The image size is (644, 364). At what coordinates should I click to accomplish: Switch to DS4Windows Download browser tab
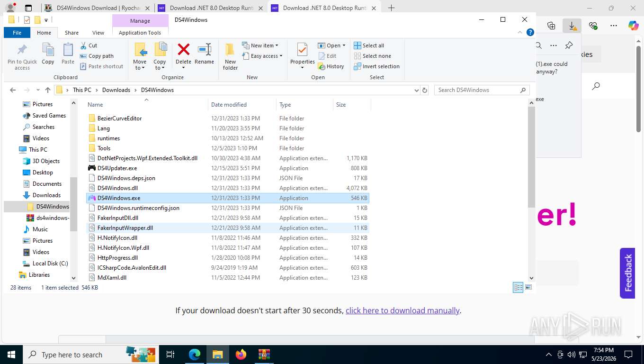click(x=97, y=8)
